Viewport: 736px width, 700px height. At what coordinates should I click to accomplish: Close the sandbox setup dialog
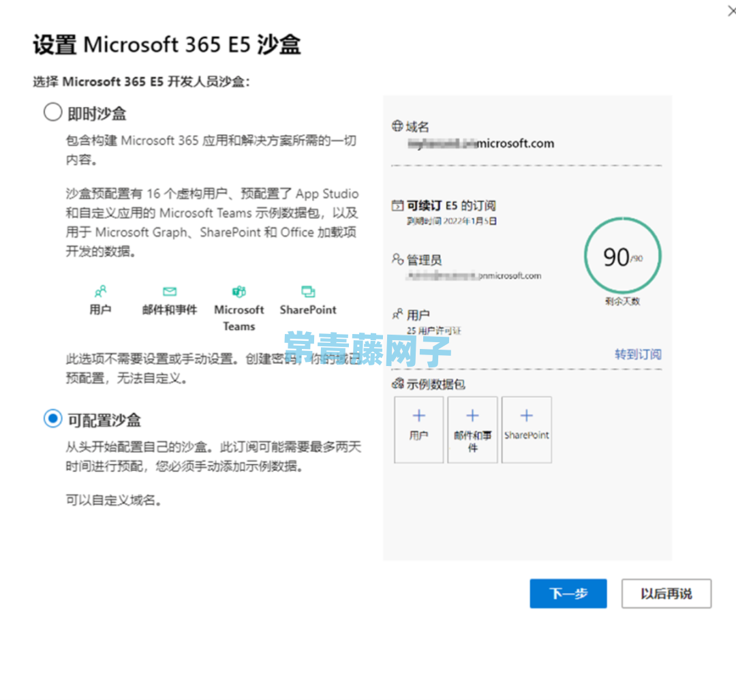[731, 10]
